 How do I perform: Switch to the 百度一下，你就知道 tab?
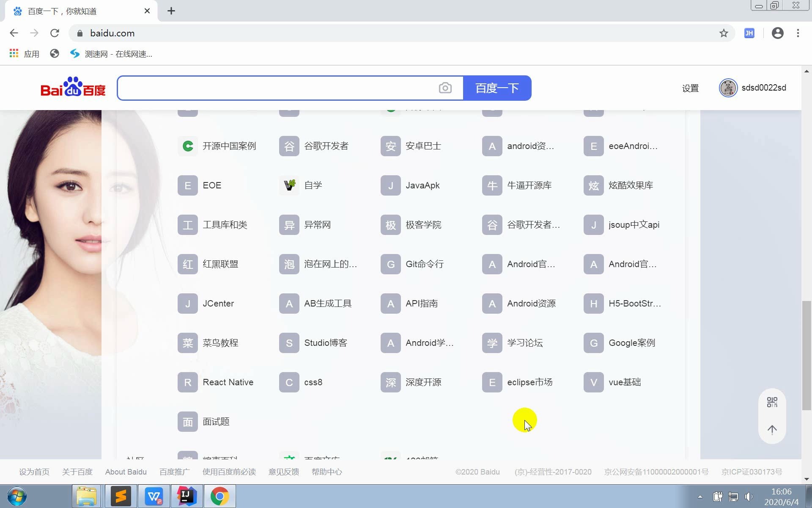pyautogui.click(x=81, y=11)
